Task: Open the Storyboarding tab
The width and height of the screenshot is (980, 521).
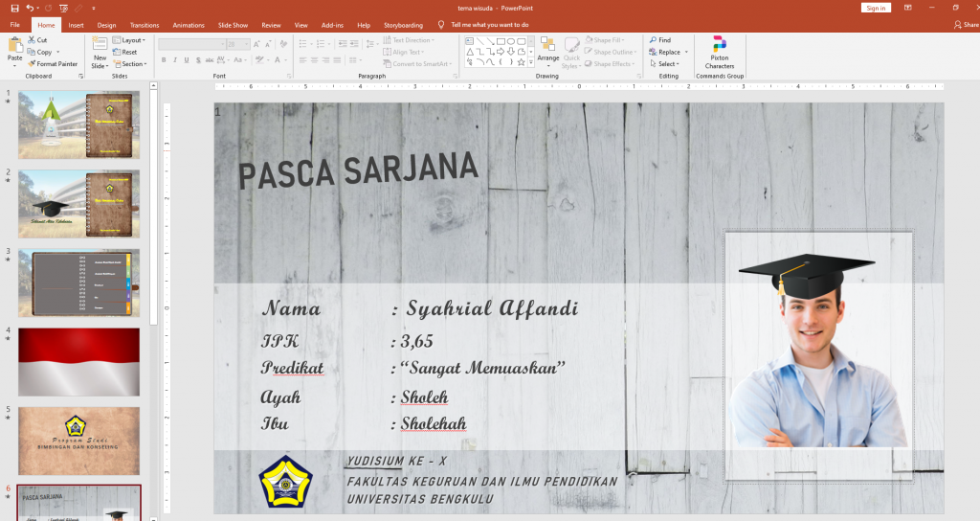Action: click(403, 25)
